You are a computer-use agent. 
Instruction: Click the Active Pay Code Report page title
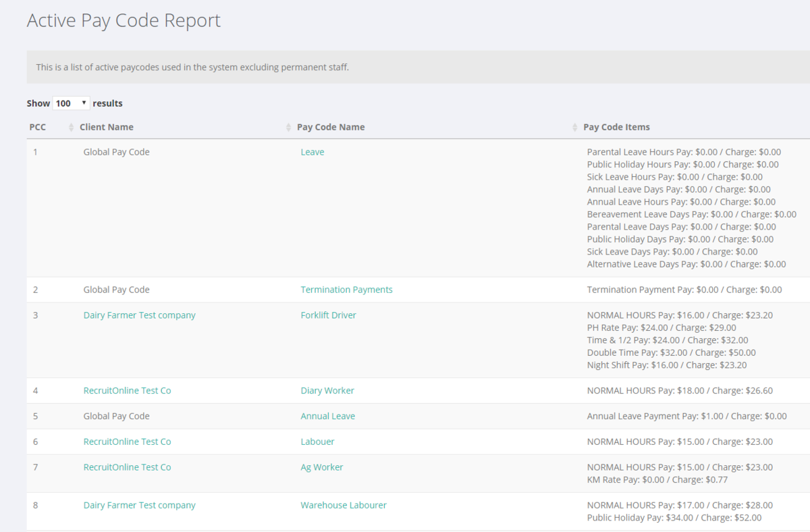124,20
